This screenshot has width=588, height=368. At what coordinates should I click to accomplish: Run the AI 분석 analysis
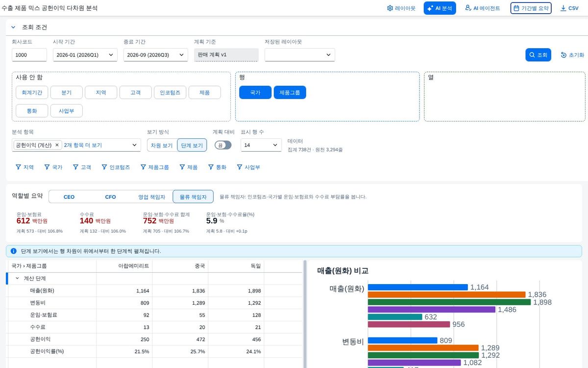(440, 8)
